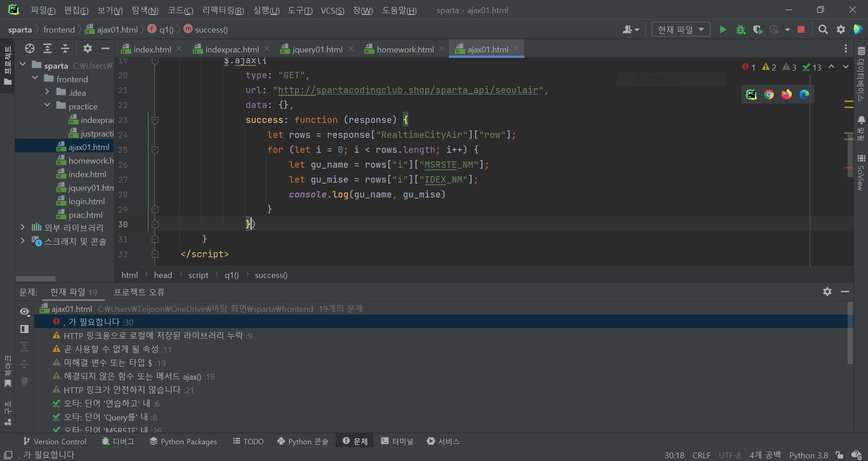Viewport: 868px width, 461px height.
Task: Open page in Edge browser
Action: pos(804,94)
